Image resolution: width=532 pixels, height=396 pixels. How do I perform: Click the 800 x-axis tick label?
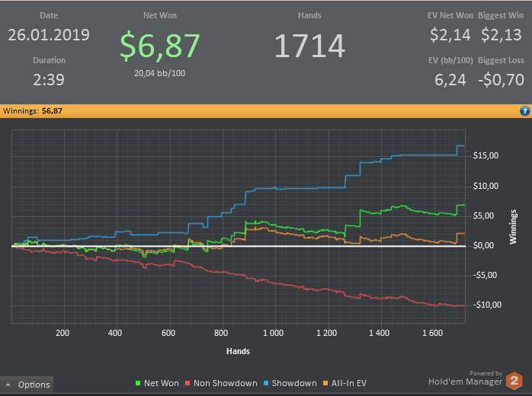(221, 333)
